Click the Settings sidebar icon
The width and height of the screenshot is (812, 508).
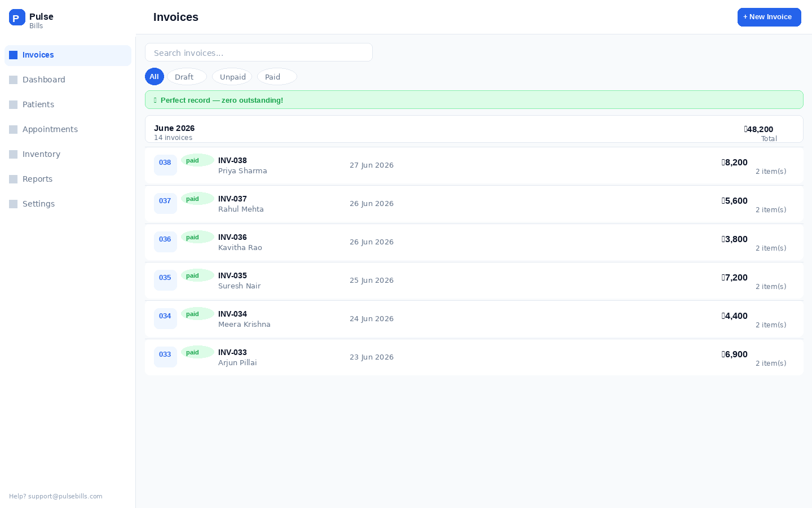(x=14, y=204)
